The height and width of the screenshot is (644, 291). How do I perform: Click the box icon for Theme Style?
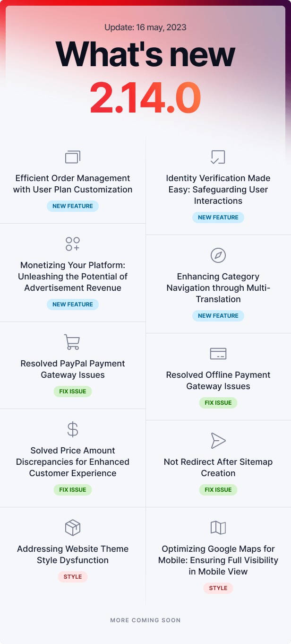73,527
